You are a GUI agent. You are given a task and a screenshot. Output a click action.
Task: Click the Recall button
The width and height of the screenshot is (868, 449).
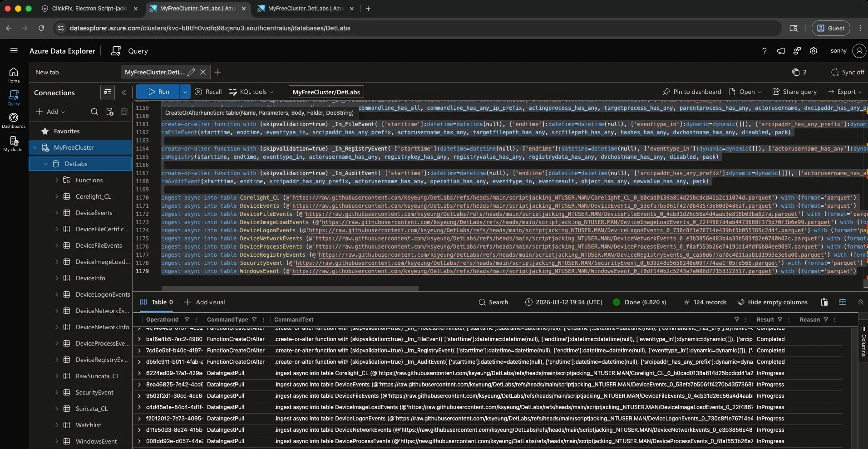pyautogui.click(x=208, y=92)
